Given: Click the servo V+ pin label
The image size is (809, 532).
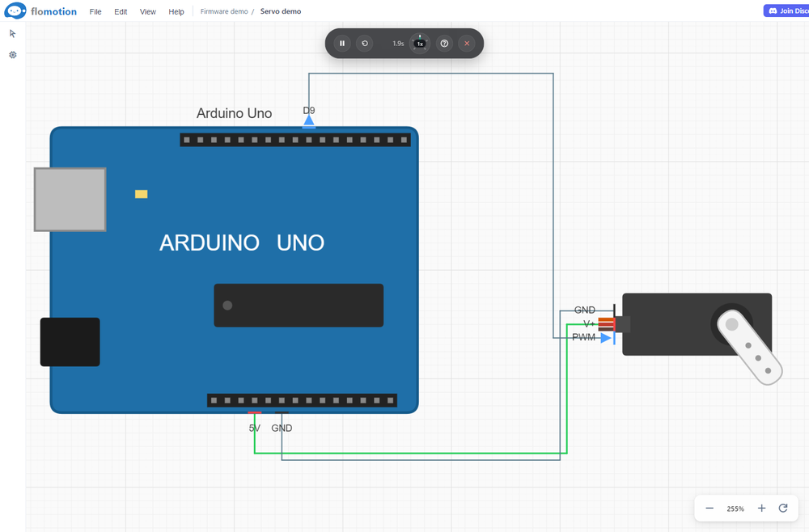Looking at the screenshot, I should [x=589, y=323].
